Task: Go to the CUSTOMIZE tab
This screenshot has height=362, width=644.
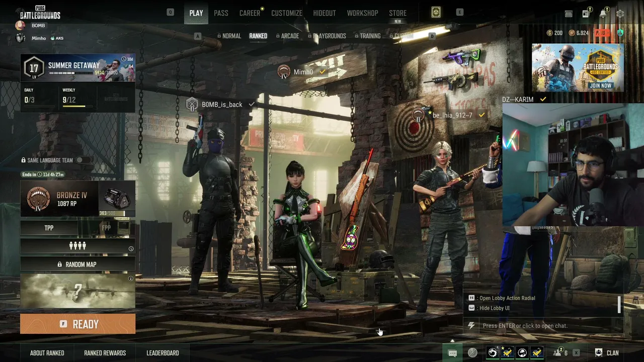Action: [x=287, y=13]
